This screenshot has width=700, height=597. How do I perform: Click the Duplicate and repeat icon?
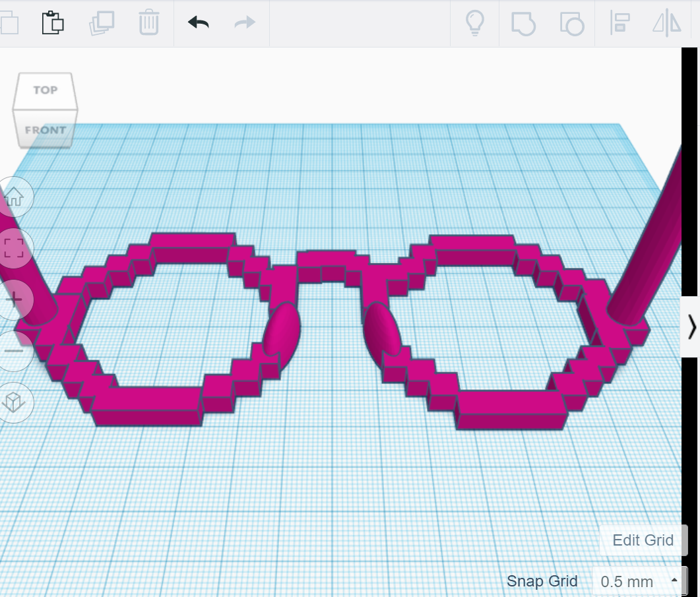click(102, 23)
